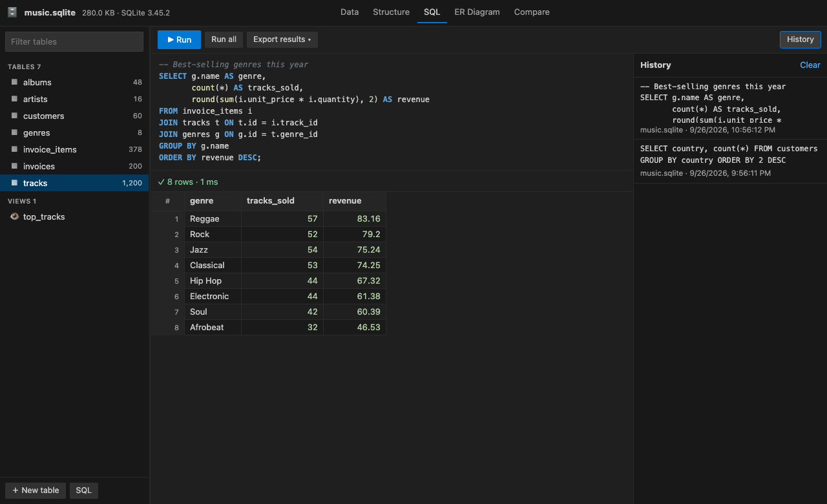This screenshot has width=827, height=504.
Task: Clear the query history
Action: tap(810, 65)
